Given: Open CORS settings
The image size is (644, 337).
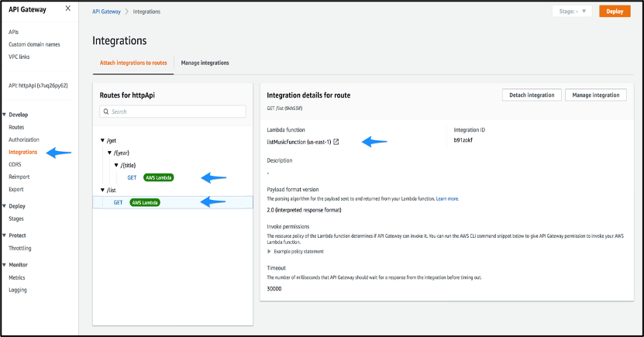Looking at the screenshot, I should pyautogui.click(x=15, y=164).
